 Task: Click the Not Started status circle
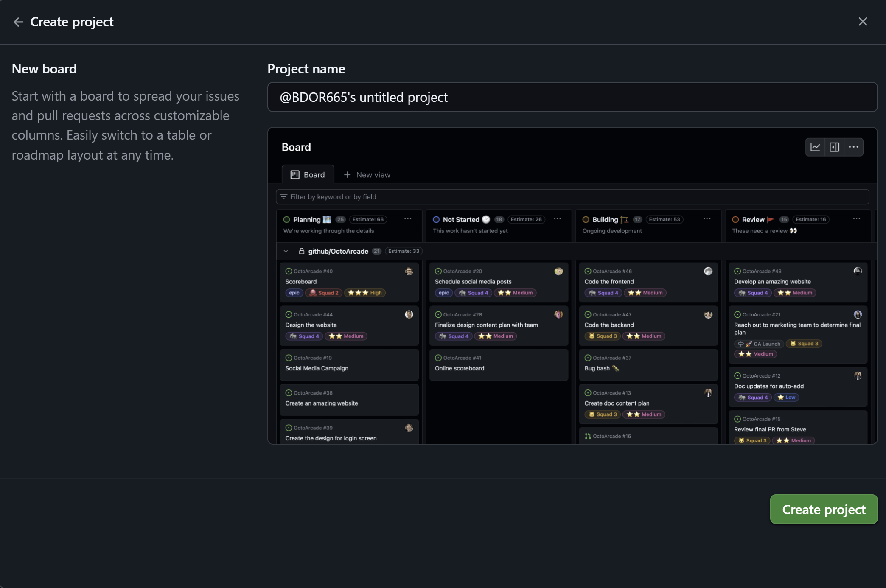coord(436,220)
